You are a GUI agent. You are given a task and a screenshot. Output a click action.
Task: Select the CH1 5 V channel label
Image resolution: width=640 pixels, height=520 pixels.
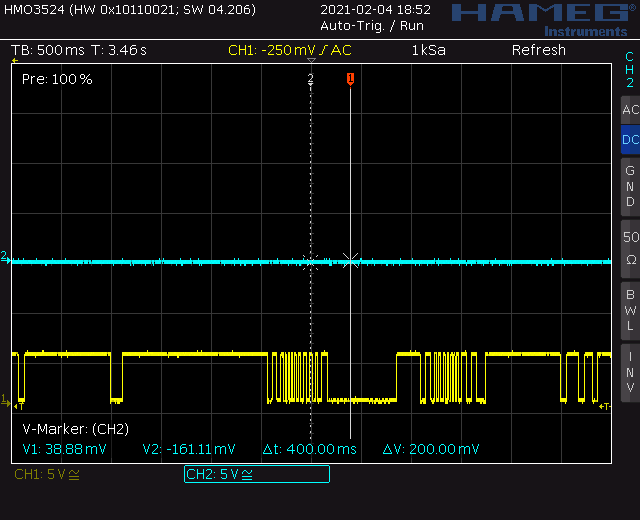tap(47, 474)
